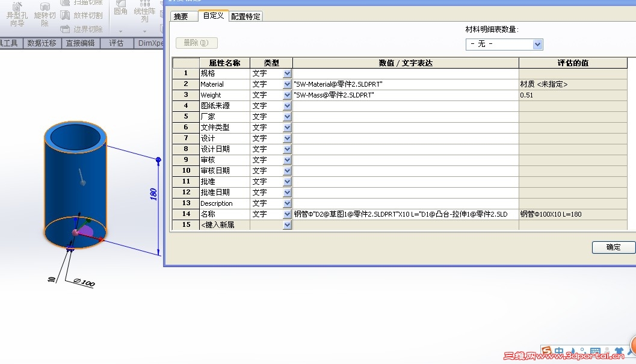
Task: Open the Hole Wizard (异型孔向导) tool
Action: click(x=17, y=14)
